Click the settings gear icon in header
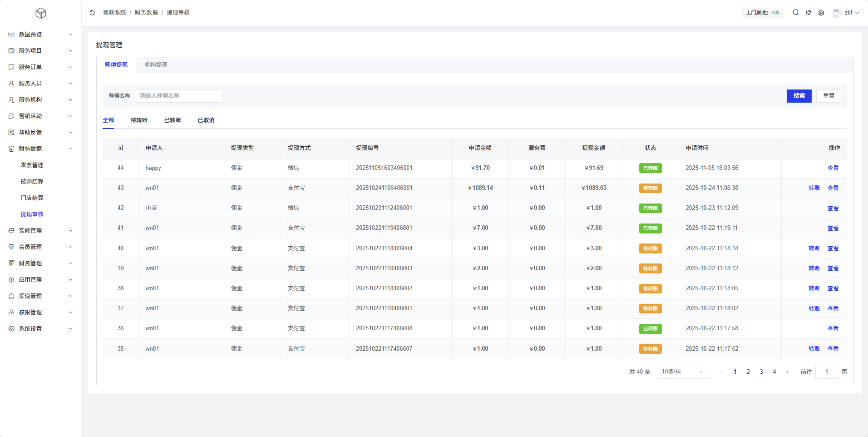 [x=821, y=13]
